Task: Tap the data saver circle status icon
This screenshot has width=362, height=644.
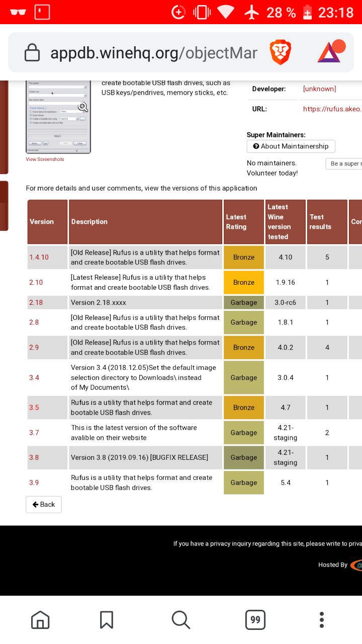Action: (x=178, y=12)
